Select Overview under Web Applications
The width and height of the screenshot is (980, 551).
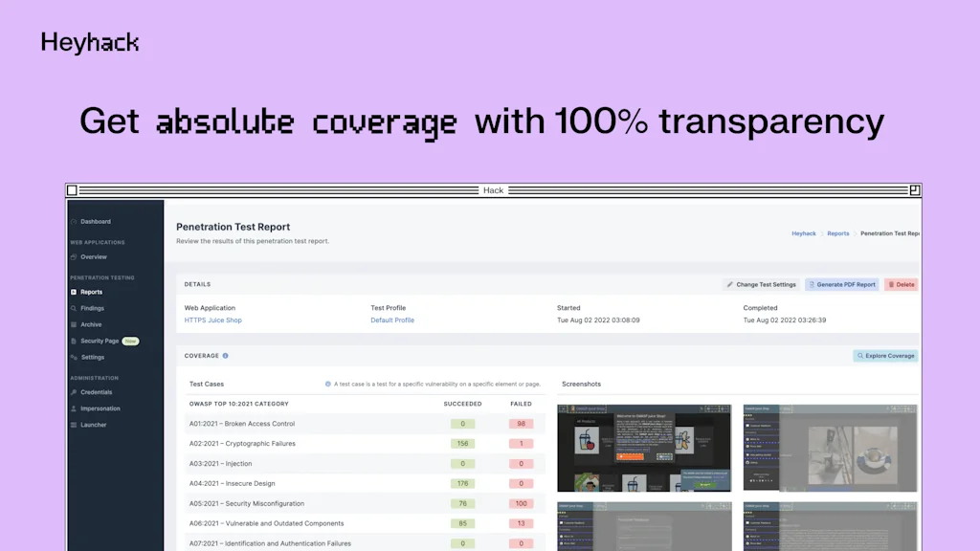(94, 257)
